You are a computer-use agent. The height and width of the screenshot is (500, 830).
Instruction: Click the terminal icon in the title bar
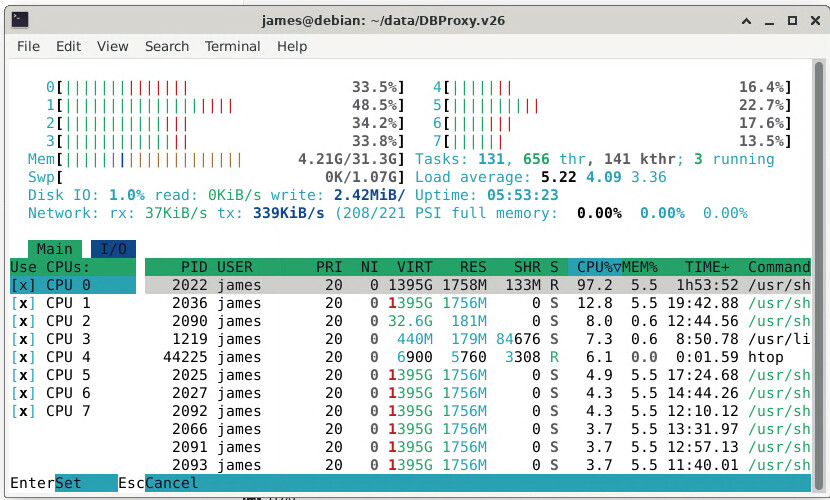pyautogui.click(x=20, y=20)
